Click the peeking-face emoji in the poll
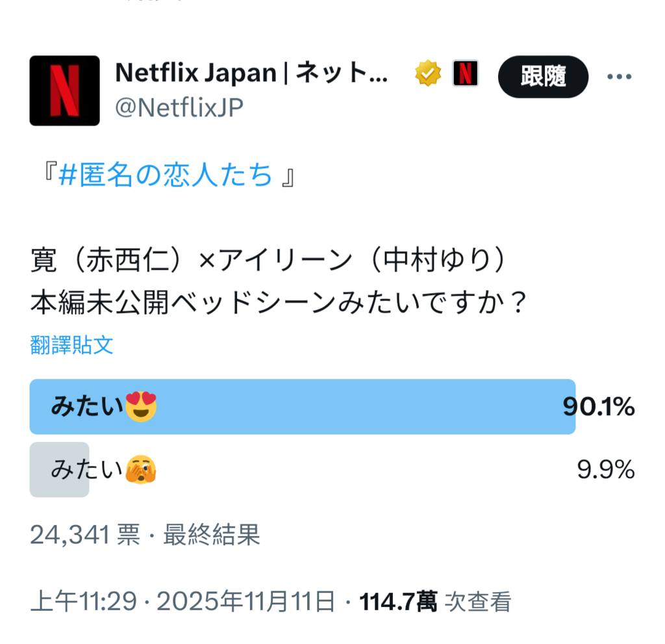 [x=141, y=469]
